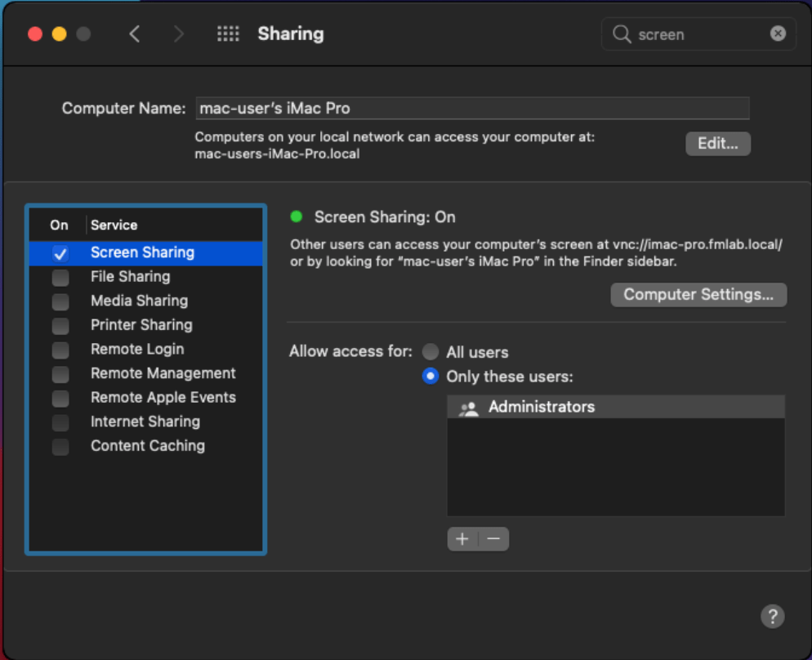Clear the search field with the X icon
The height and width of the screenshot is (660, 812).
click(778, 33)
